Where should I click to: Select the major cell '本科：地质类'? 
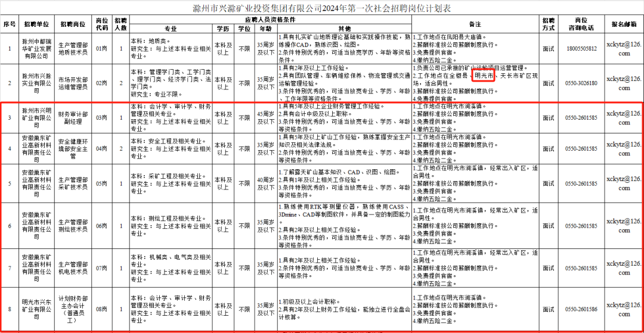pos(171,48)
